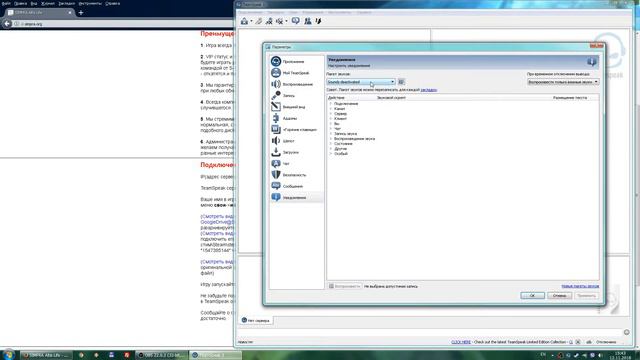Click the small icon beside sound pack dropdown
This screenshot has width=640, height=360.
pos(401,82)
